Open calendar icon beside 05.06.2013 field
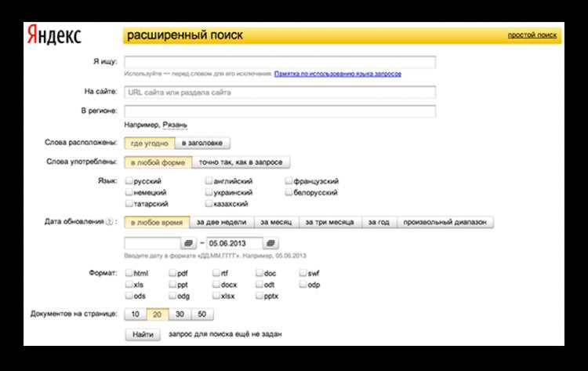 tap(270, 243)
